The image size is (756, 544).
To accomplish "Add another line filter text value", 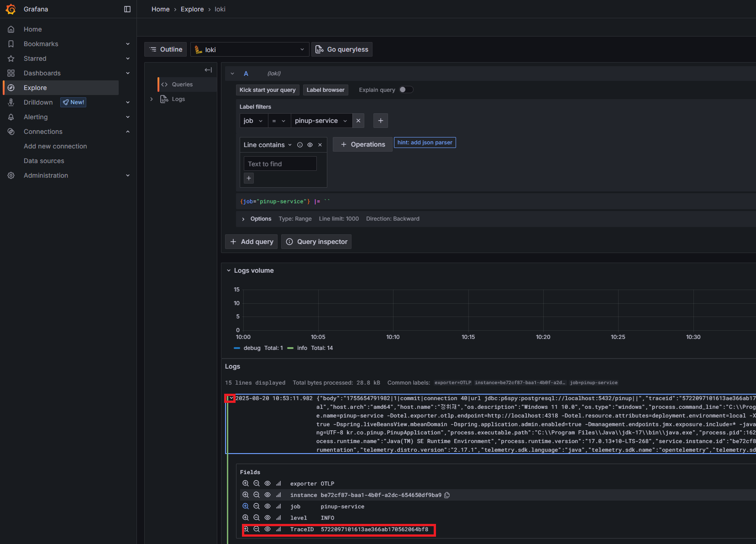I will pyautogui.click(x=249, y=178).
